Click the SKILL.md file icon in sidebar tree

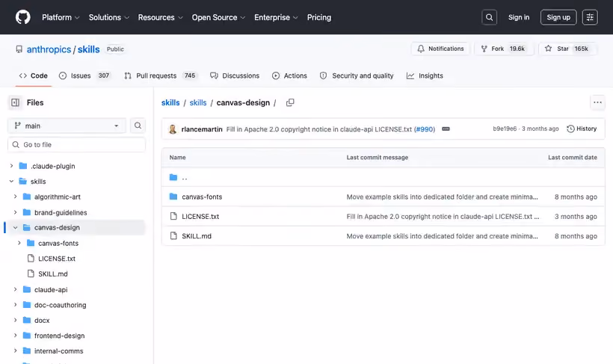click(31, 274)
